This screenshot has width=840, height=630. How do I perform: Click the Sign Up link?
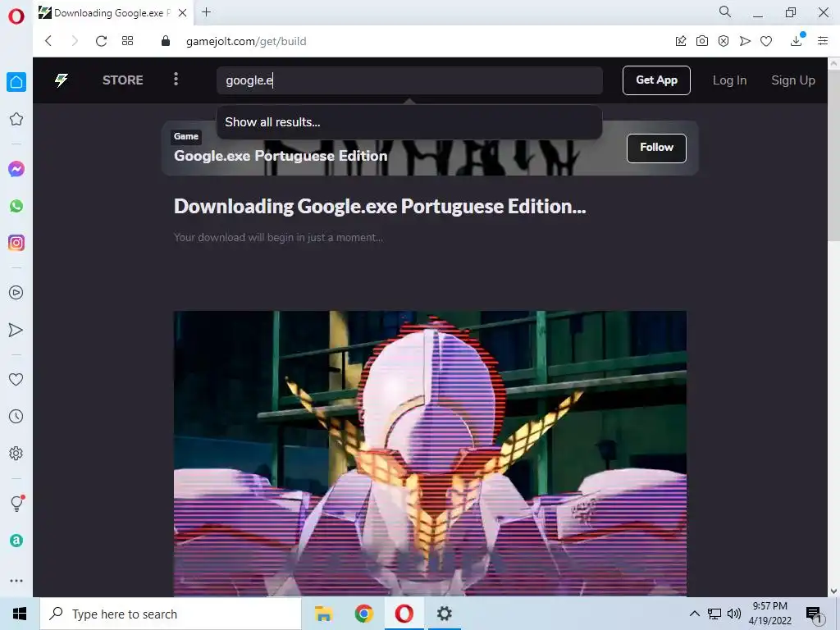coord(793,80)
